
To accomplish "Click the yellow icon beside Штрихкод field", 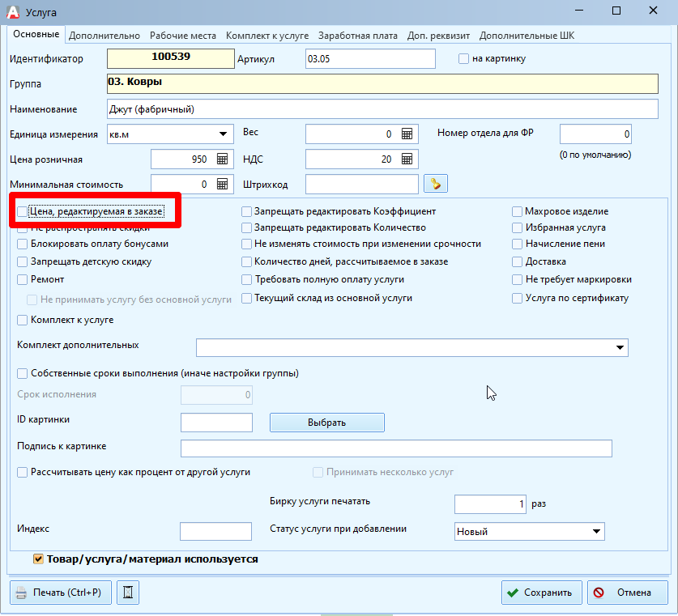I will coord(436,185).
